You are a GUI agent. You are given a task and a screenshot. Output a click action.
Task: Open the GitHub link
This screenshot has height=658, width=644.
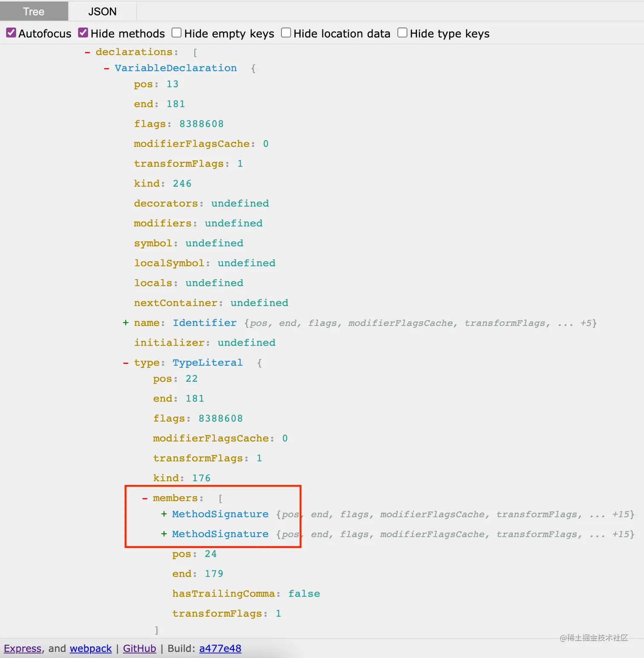click(139, 648)
